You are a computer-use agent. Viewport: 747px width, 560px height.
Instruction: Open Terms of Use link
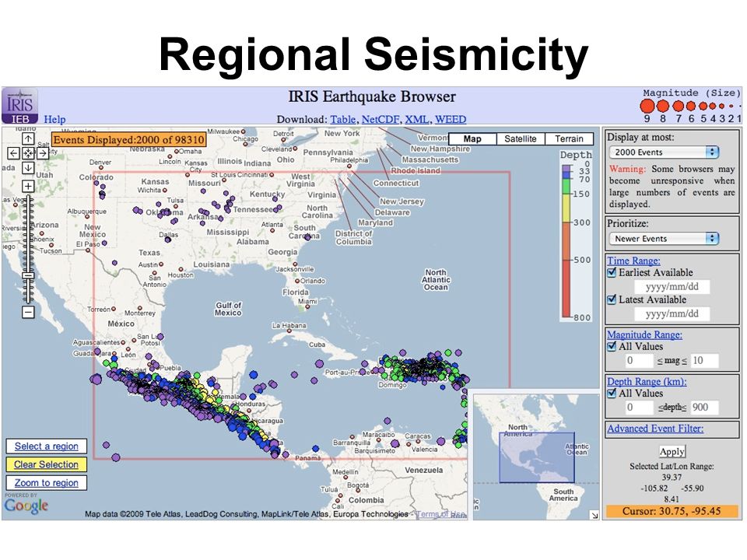(x=441, y=514)
